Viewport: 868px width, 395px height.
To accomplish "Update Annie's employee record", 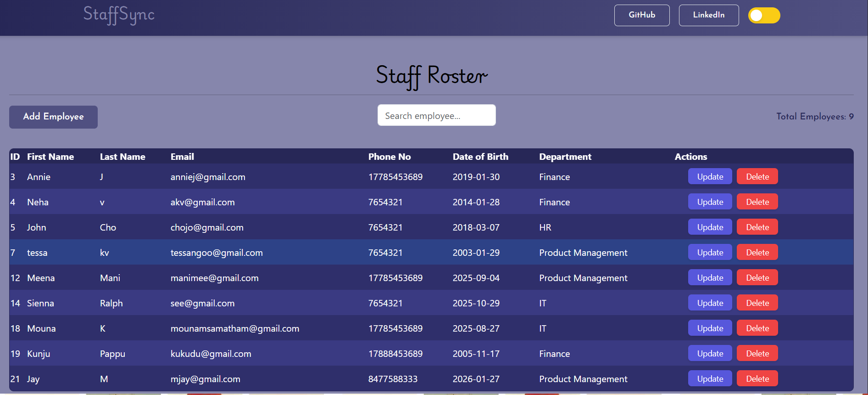I will pyautogui.click(x=710, y=177).
